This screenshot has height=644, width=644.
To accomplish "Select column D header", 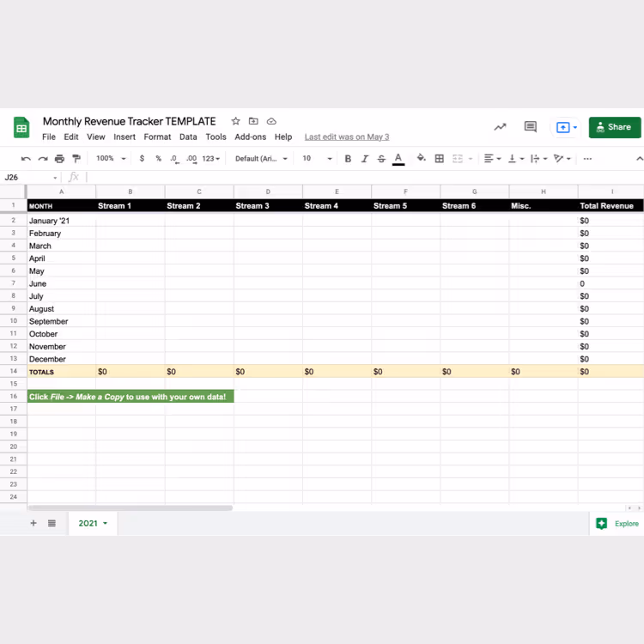I will point(268,191).
